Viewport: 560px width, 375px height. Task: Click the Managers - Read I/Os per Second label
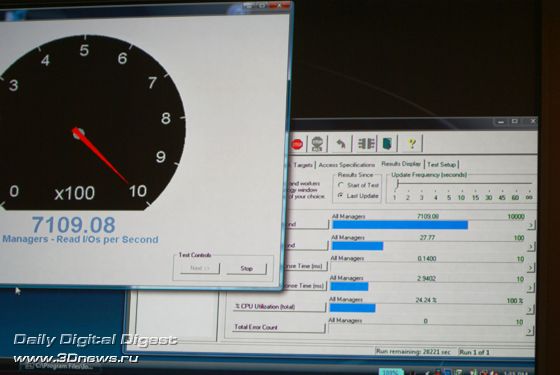click(80, 239)
